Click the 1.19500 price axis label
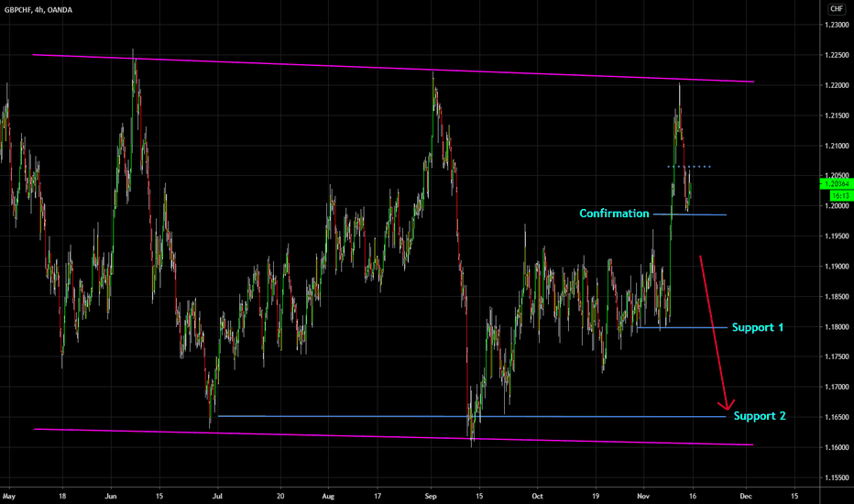 coord(837,236)
